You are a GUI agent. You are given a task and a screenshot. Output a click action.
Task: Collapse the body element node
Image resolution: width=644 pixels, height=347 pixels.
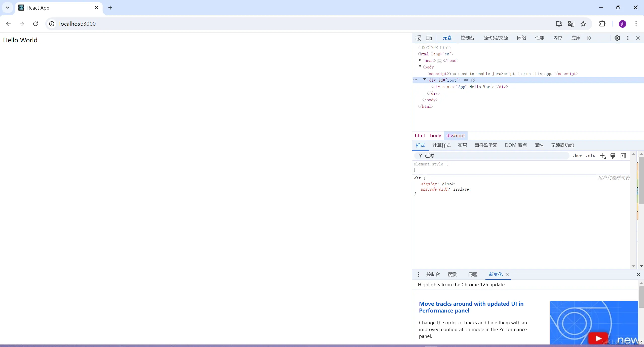[420, 66]
